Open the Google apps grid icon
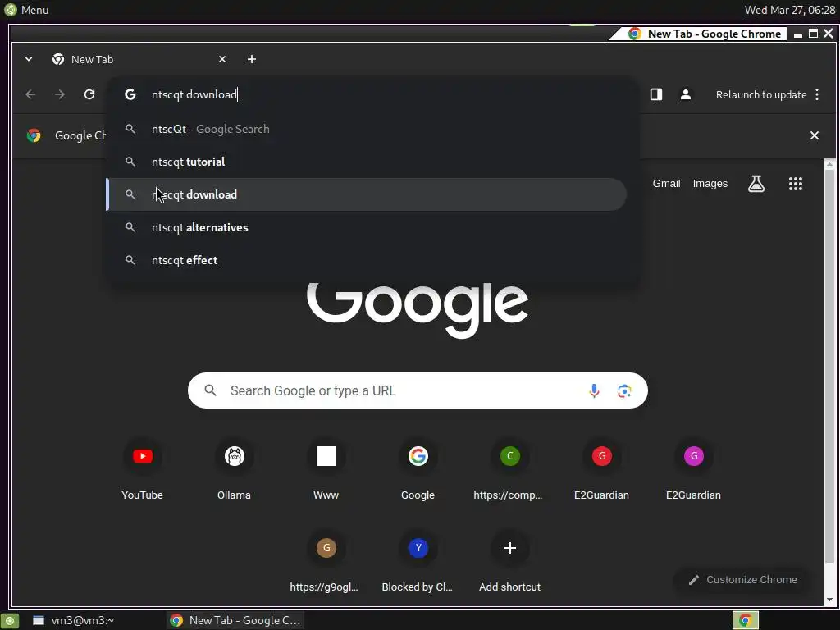 pyautogui.click(x=796, y=184)
